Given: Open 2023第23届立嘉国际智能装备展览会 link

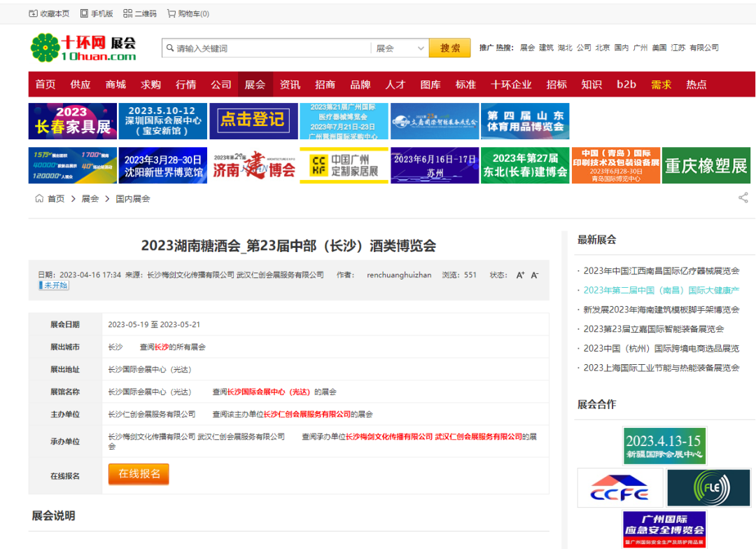Looking at the screenshot, I should 653,328.
